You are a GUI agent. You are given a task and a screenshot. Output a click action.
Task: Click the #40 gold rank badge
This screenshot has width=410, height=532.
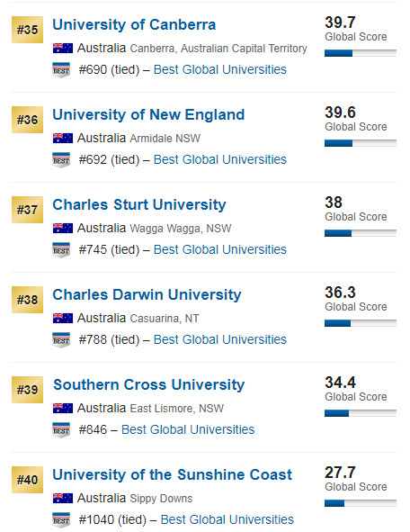[x=28, y=480]
